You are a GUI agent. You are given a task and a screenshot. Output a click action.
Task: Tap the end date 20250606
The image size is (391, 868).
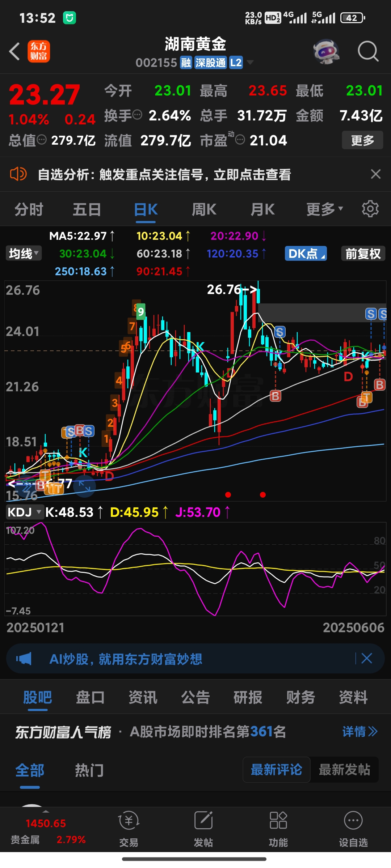354,627
